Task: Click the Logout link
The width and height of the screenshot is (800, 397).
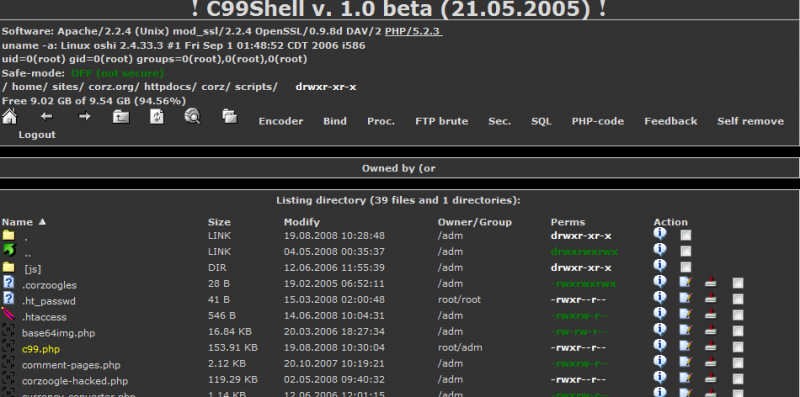Action: 37,135
